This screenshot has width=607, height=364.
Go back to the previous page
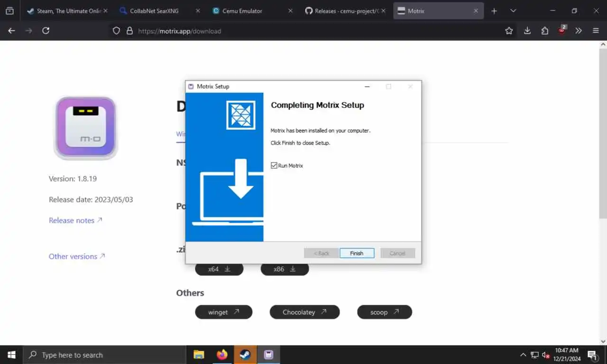11,31
